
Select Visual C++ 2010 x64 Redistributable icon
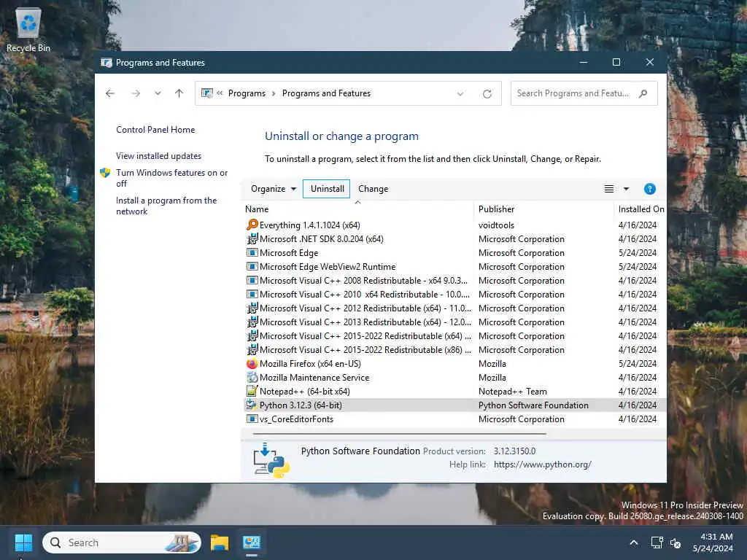pyautogui.click(x=252, y=295)
